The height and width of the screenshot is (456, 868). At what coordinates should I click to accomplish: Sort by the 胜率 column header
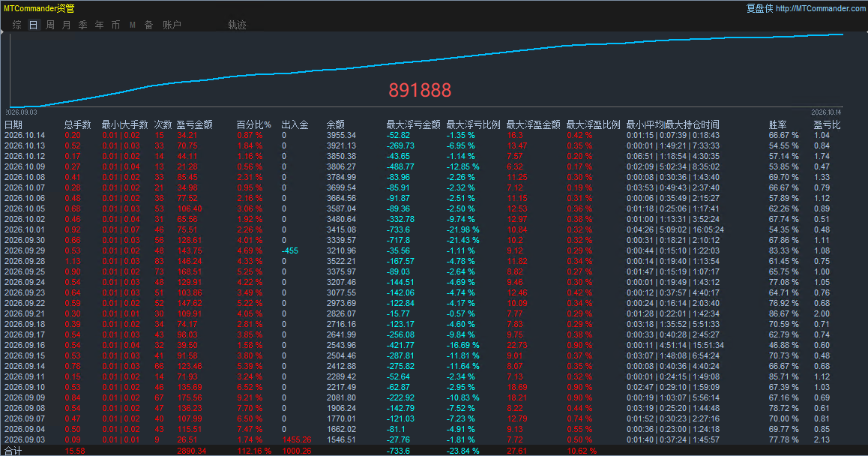coord(778,124)
